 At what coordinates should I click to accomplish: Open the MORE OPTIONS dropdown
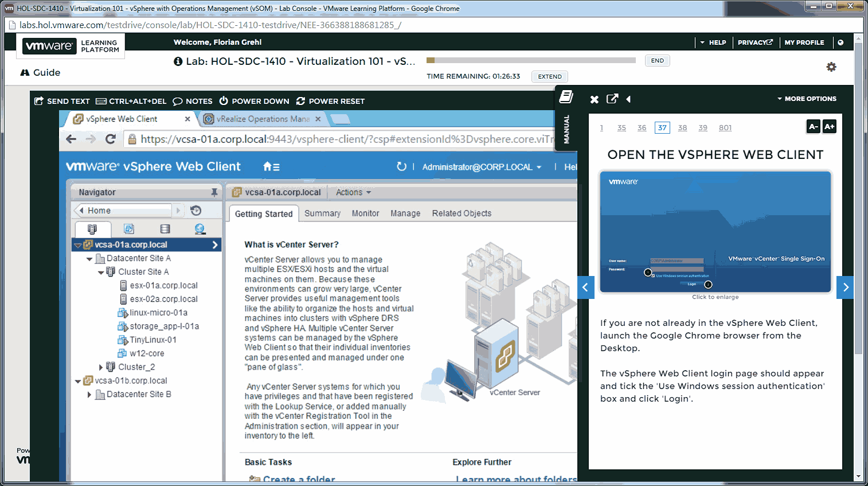pyautogui.click(x=807, y=98)
